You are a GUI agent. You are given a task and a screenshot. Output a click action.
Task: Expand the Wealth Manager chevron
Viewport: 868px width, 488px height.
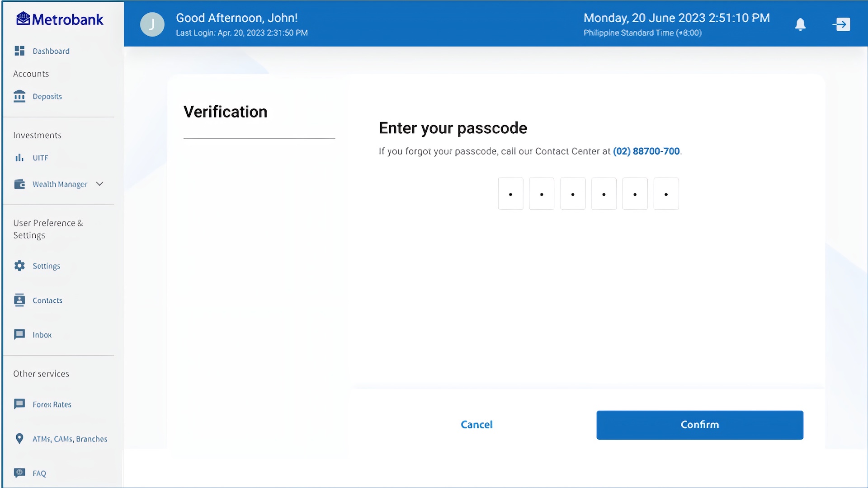tap(100, 184)
